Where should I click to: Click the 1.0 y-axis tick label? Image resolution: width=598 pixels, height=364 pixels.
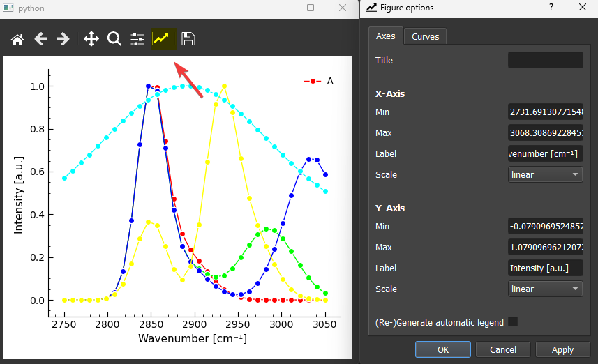coord(38,86)
